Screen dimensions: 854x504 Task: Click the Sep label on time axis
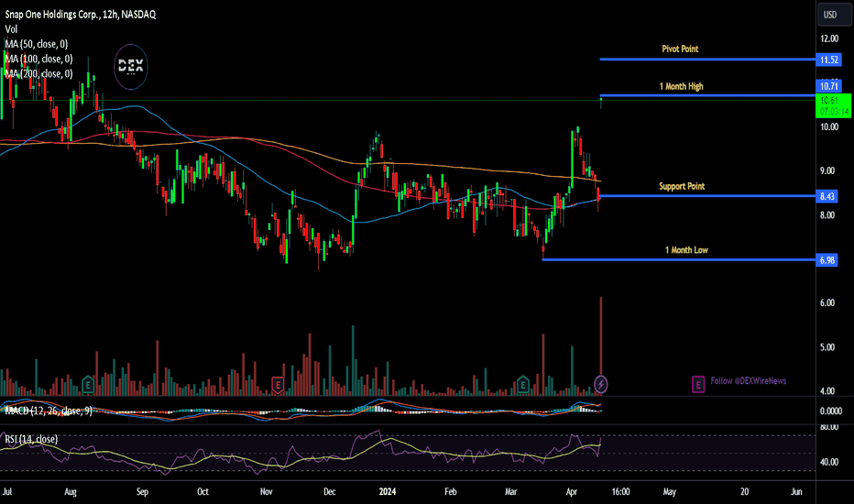pos(142,491)
